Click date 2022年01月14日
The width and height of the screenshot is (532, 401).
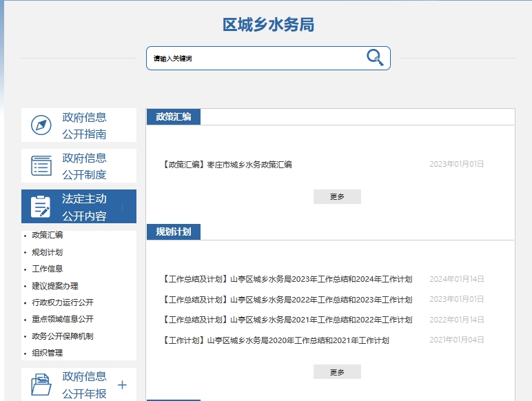[456, 320]
